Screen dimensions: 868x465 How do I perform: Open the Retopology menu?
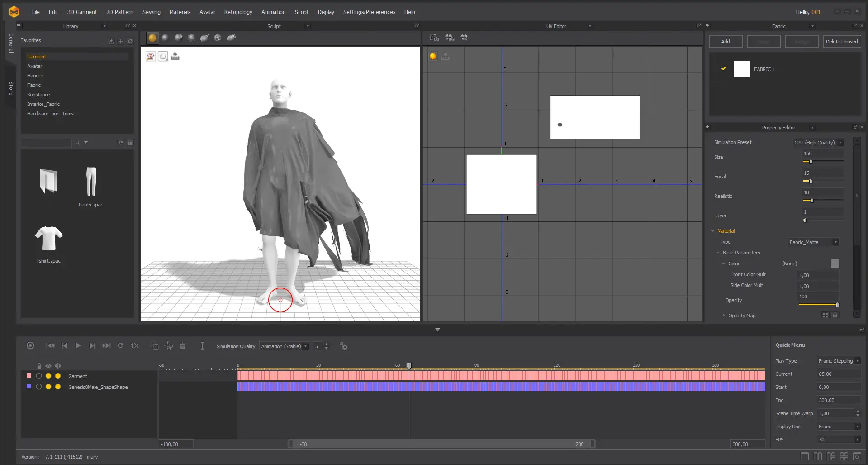(x=238, y=12)
